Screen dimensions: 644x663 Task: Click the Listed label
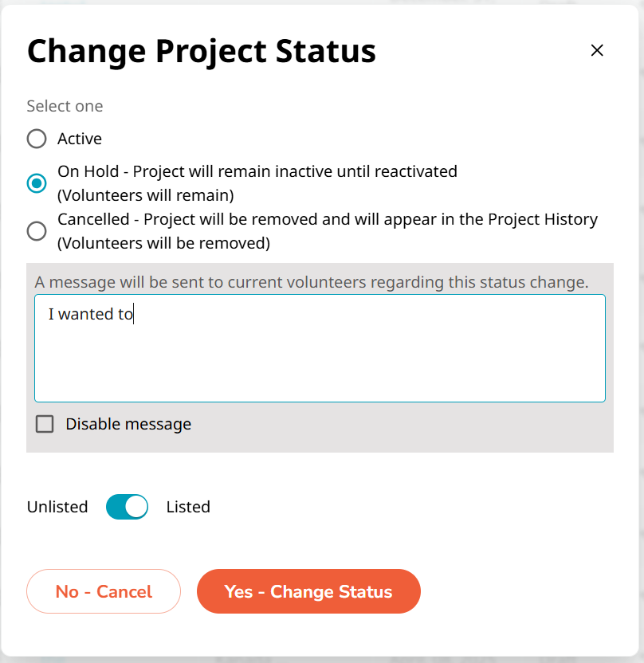pos(188,507)
